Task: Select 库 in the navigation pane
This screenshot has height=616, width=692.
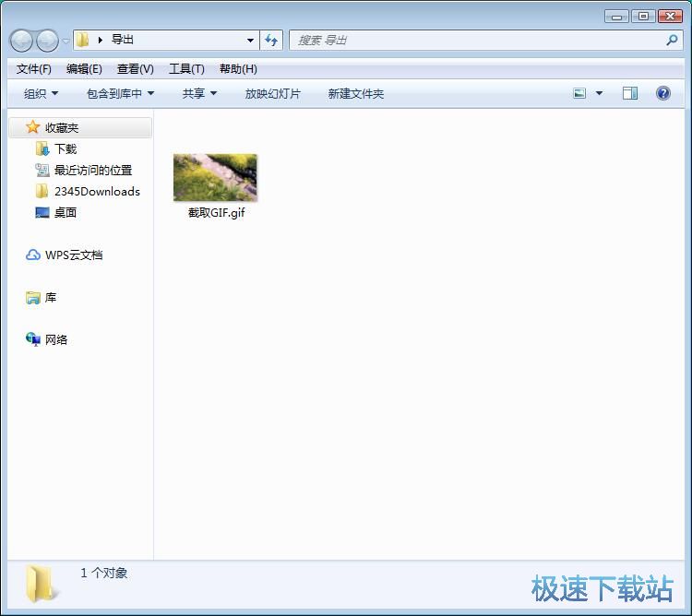Action: pos(51,297)
